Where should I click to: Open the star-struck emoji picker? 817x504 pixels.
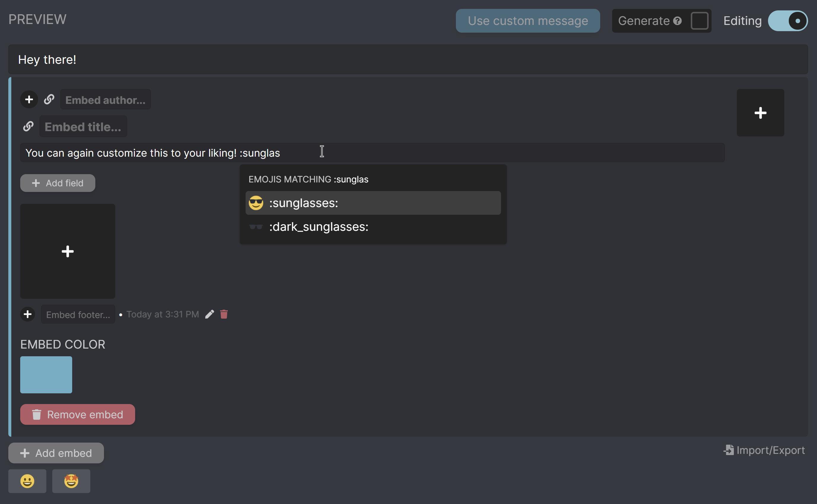tap(71, 481)
